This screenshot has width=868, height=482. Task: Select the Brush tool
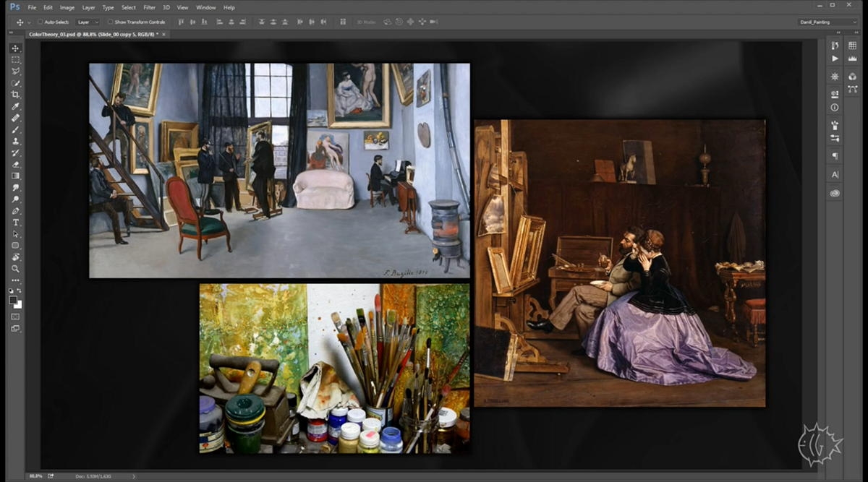click(15, 129)
